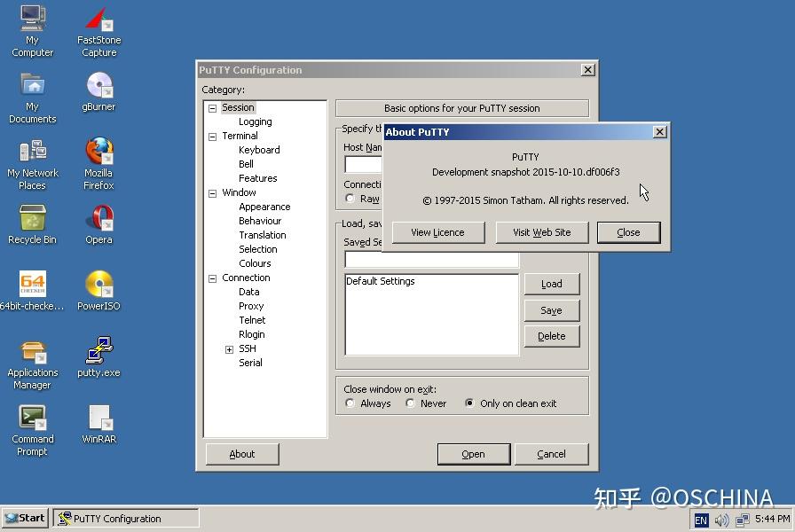Click Visit Web Site in About PuTTY
The image size is (795, 532).
tap(542, 231)
